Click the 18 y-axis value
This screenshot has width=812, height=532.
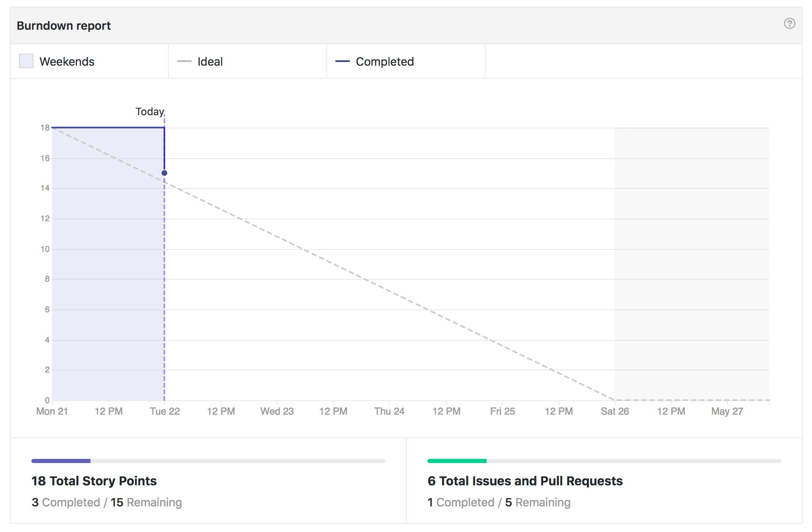click(x=45, y=128)
